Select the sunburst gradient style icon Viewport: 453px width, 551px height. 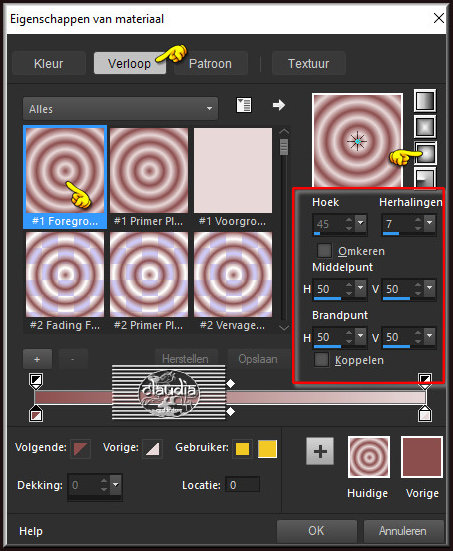pyautogui.click(x=425, y=153)
